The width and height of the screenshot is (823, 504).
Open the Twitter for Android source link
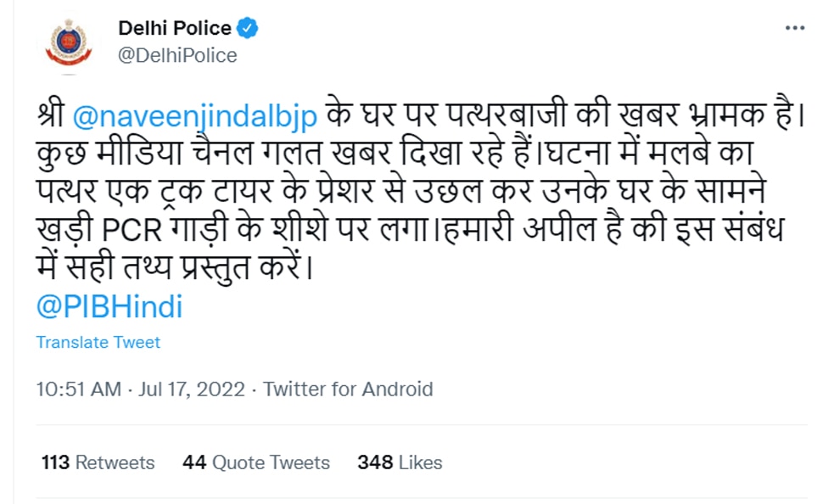(x=348, y=389)
